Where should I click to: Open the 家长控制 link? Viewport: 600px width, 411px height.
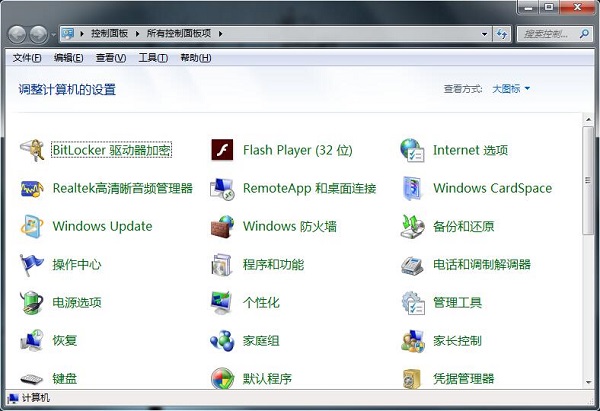457,340
